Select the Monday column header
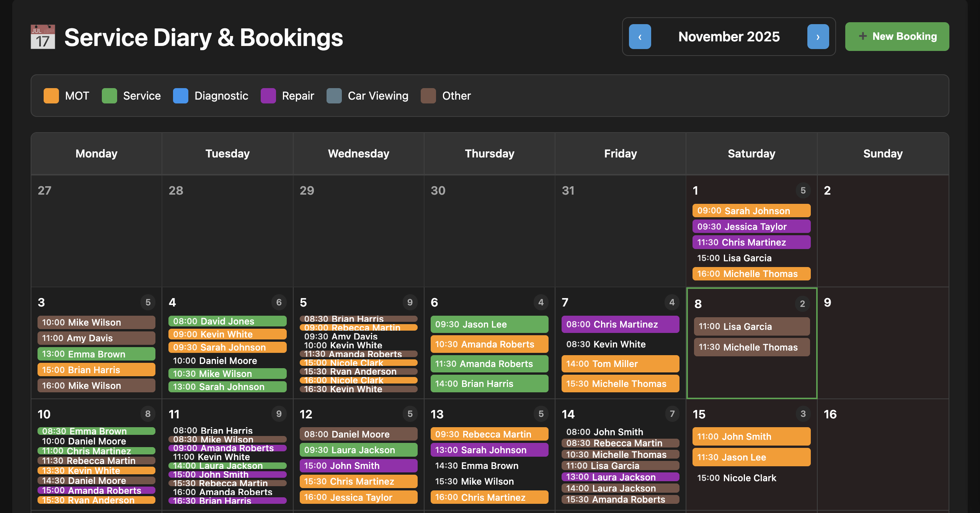 point(96,153)
